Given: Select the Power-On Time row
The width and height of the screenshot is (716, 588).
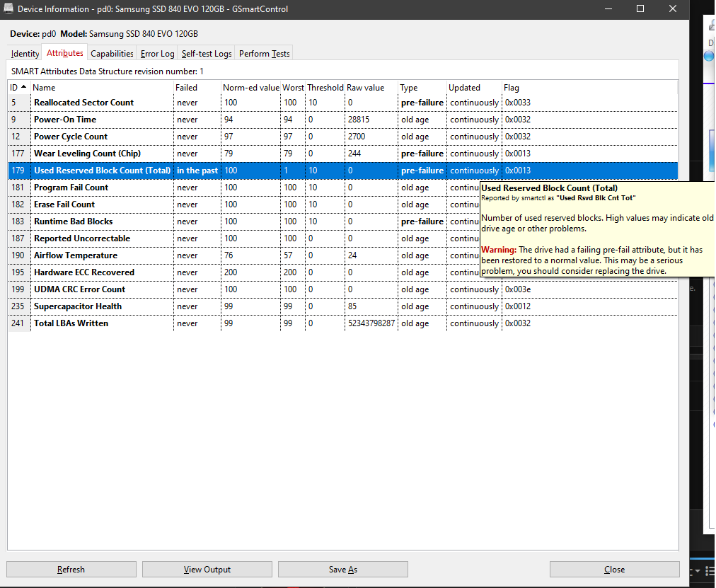Looking at the screenshot, I should click(x=343, y=120).
